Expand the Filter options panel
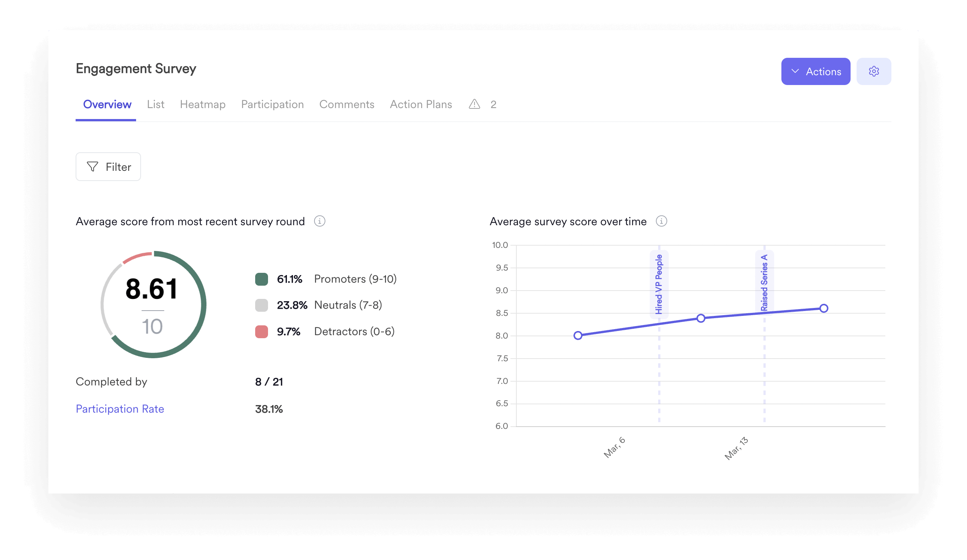967x560 pixels. (108, 167)
